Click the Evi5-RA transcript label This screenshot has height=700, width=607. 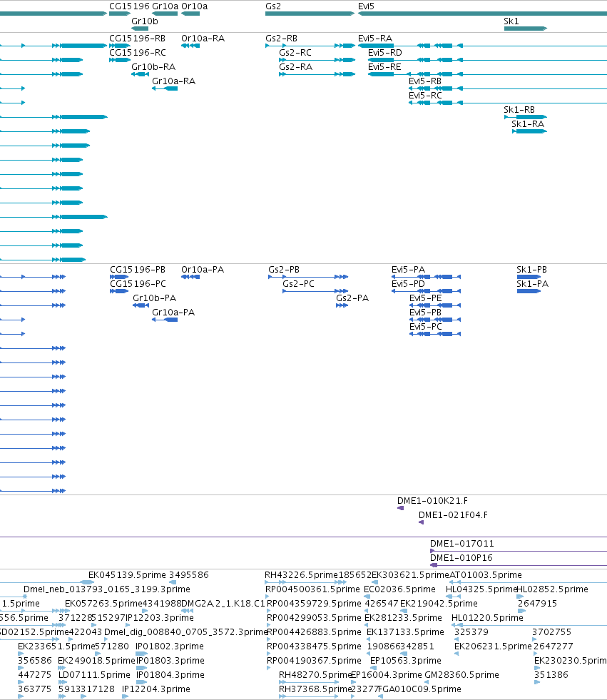point(375,39)
